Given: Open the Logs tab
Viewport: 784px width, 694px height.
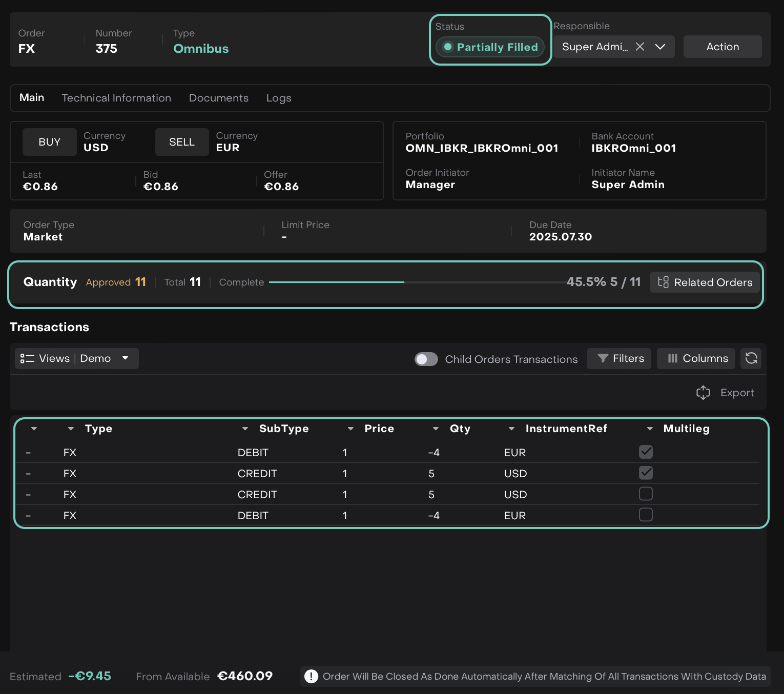Looking at the screenshot, I should pos(278,98).
